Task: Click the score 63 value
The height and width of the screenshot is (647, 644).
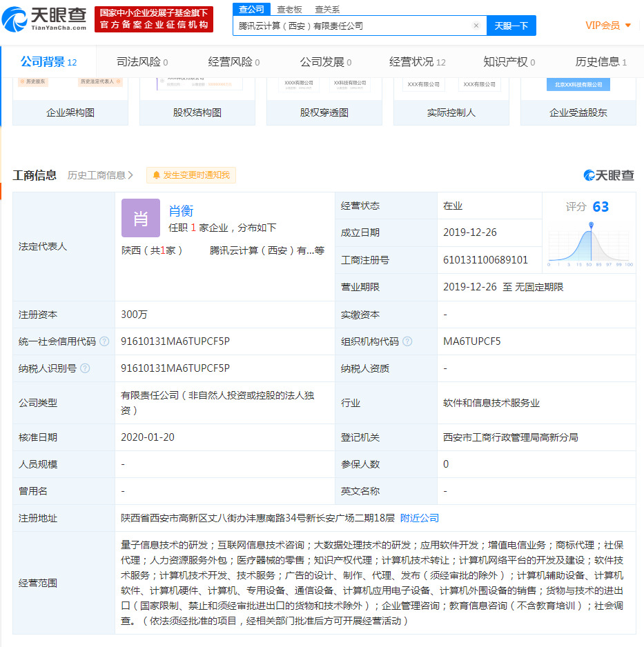Action: pos(601,207)
